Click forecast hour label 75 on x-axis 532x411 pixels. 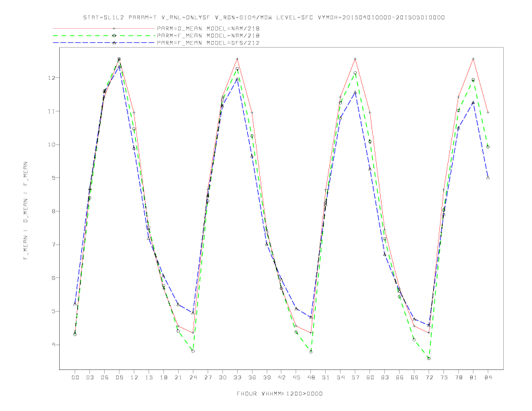(444, 377)
